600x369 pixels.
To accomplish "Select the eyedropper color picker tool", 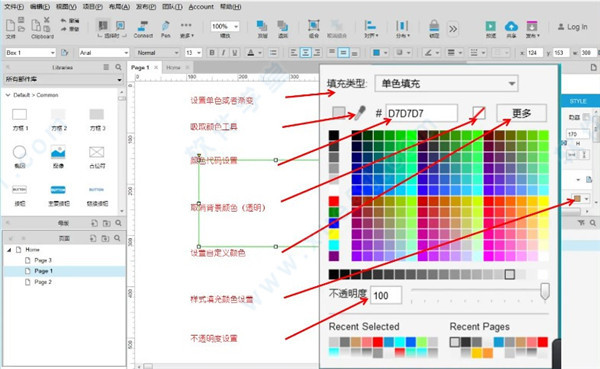I will [360, 113].
